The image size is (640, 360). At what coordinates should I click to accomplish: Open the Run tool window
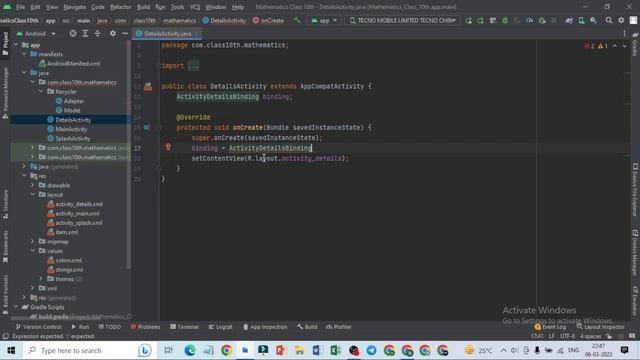[x=80, y=327]
